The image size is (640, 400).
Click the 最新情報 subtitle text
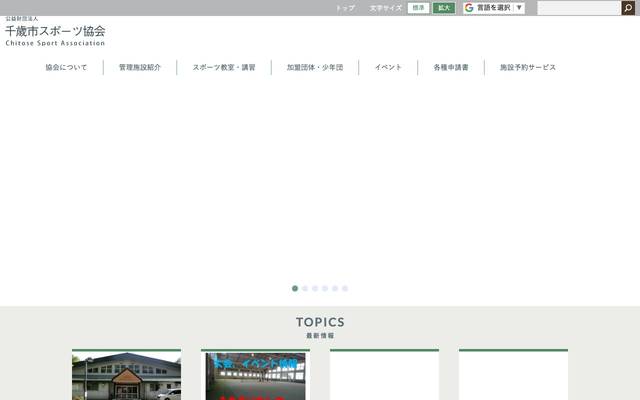[320, 336]
